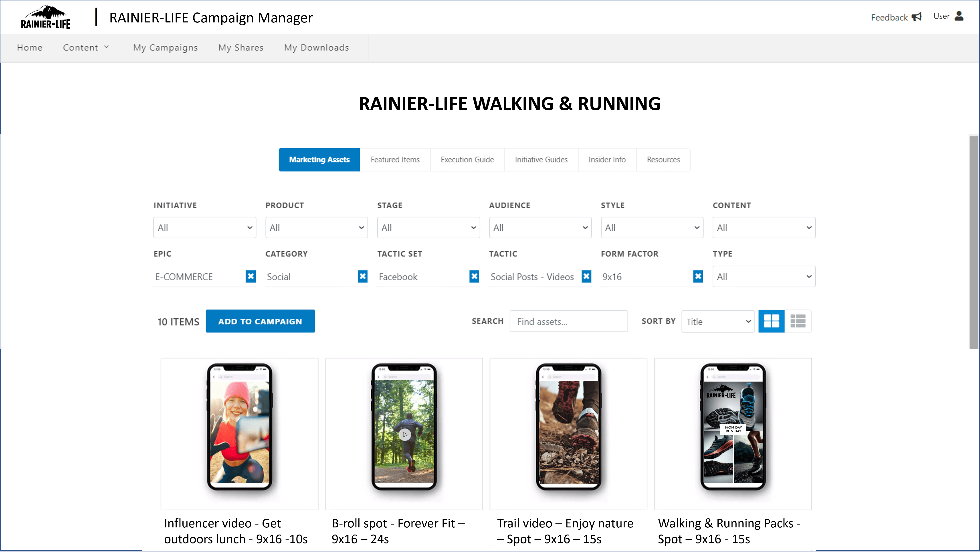Open Influencer video Get outdoors lunch thumbnail

[239, 434]
